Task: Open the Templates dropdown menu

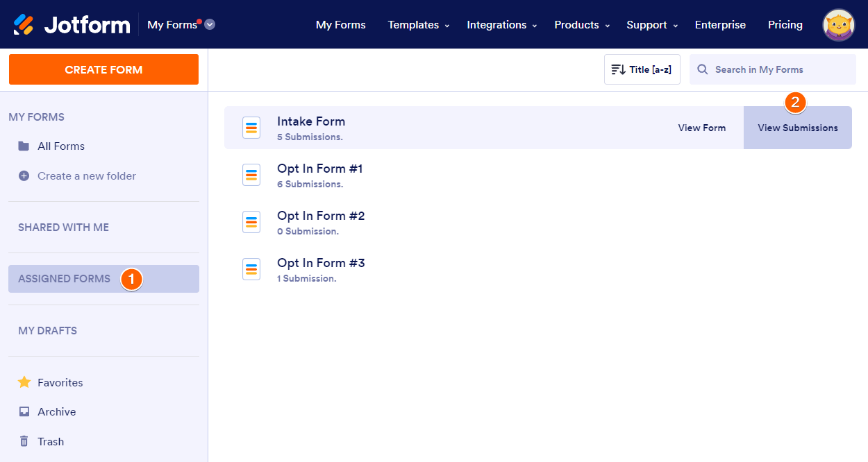Action: pos(418,25)
